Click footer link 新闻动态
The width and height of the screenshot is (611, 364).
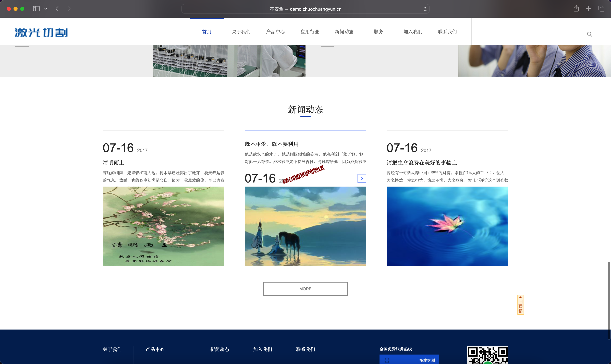tap(219, 349)
